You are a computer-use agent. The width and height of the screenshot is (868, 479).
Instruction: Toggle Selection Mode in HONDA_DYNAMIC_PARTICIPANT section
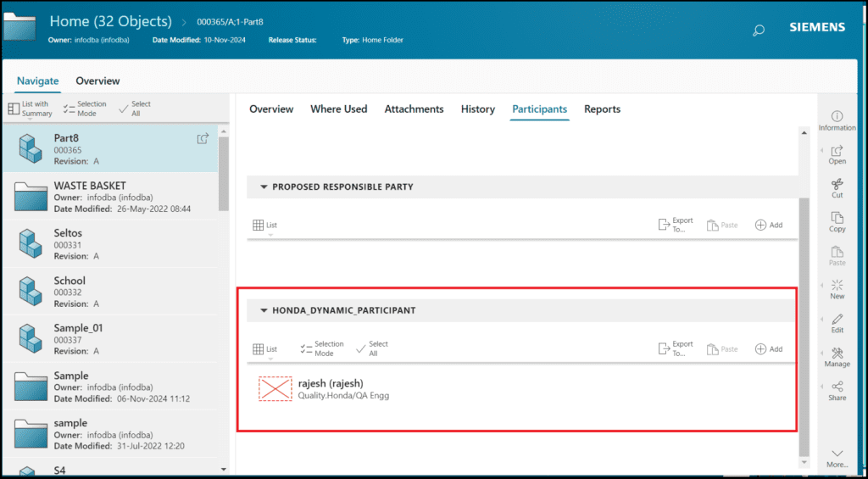tap(321, 348)
